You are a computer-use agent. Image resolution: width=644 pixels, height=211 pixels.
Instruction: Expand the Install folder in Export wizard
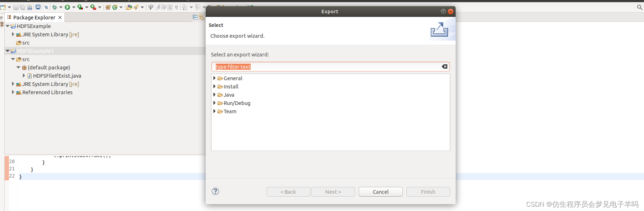click(214, 86)
